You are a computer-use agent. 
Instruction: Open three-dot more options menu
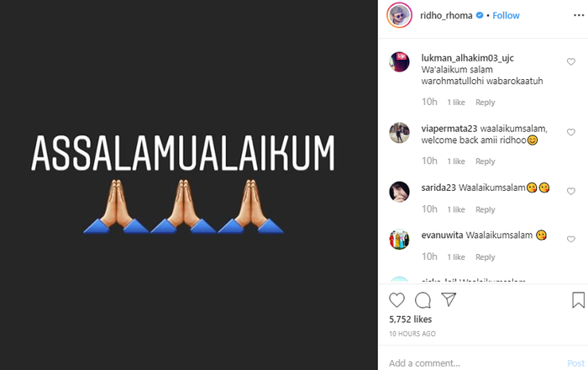[x=579, y=15]
